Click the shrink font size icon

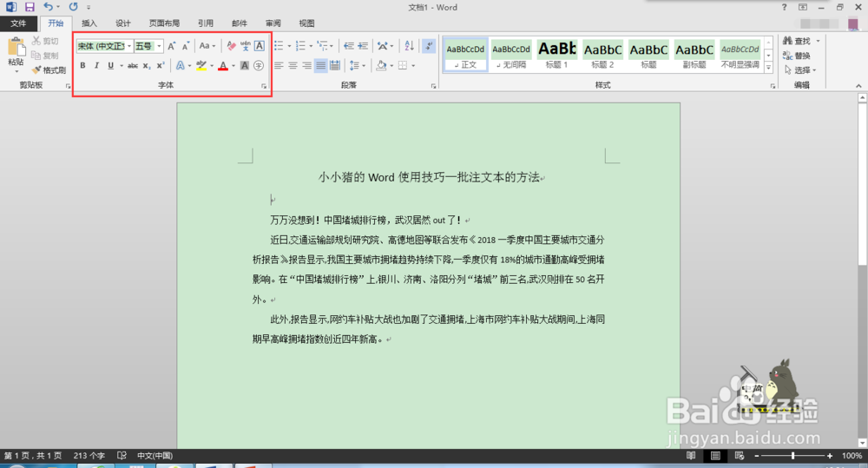[186, 46]
